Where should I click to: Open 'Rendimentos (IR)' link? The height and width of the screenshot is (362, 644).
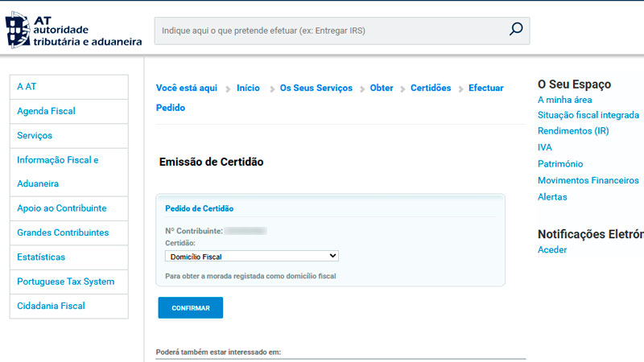pyautogui.click(x=573, y=131)
